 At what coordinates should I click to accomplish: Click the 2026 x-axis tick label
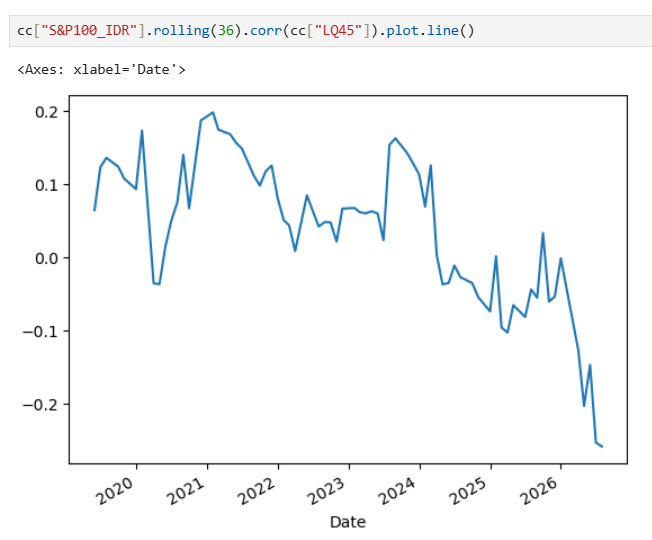coord(539,491)
